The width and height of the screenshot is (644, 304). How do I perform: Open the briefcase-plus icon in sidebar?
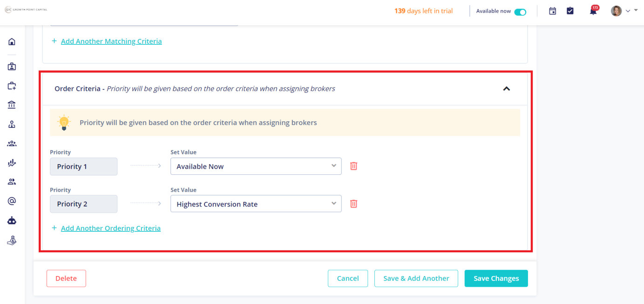[12, 86]
